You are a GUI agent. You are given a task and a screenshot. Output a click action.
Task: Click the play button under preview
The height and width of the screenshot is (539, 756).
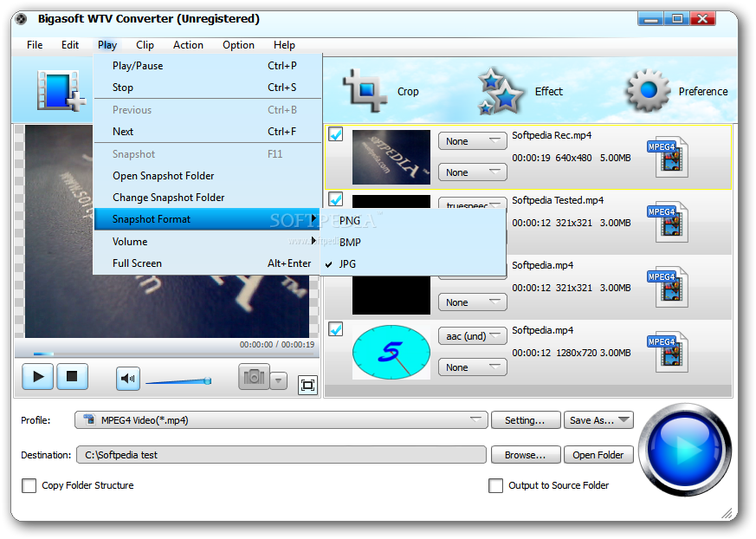click(x=37, y=376)
